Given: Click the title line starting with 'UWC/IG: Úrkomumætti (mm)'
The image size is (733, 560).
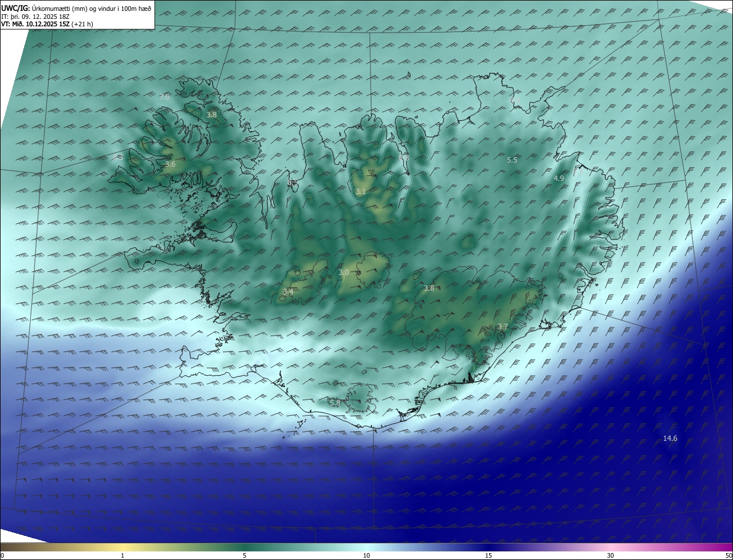Looking at the screenshot, I should (x=76, y=8).
